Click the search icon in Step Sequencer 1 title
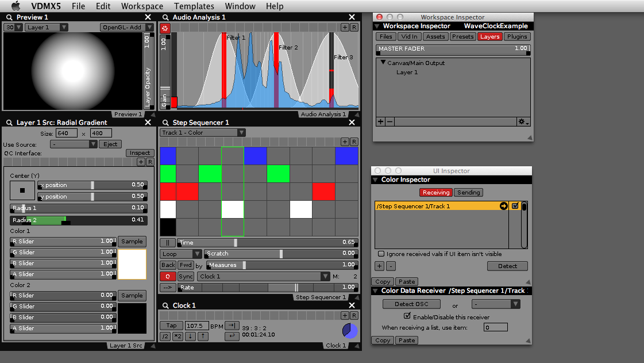Screen dimensions: 644x363 tap(165, 123)
